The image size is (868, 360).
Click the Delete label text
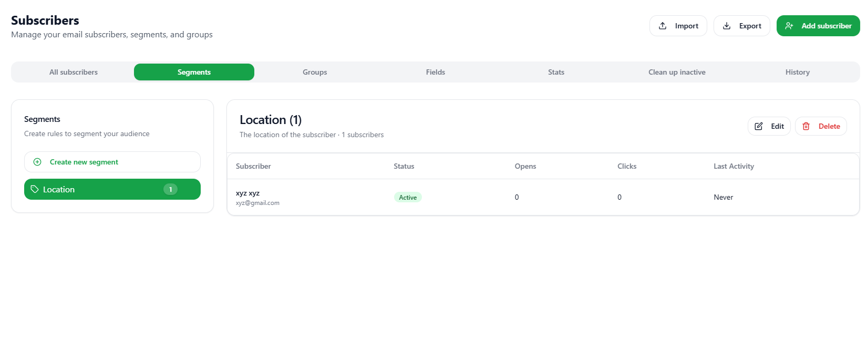click(829, 126)
